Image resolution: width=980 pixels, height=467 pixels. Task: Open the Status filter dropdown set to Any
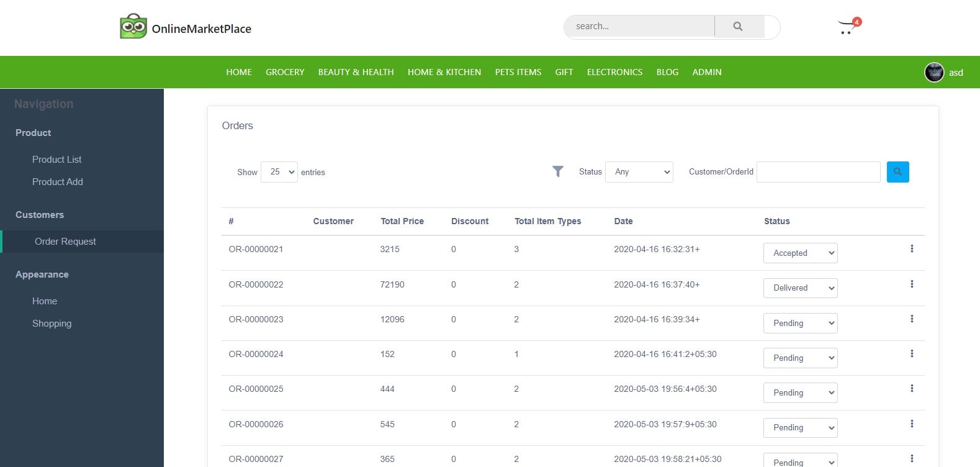pos(639,172)
